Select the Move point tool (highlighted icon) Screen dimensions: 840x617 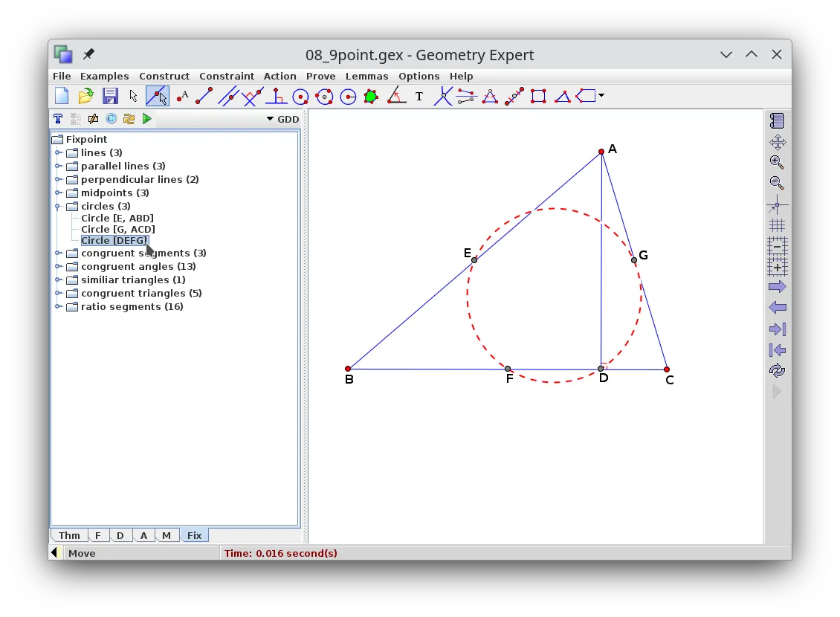click(158, 97)
